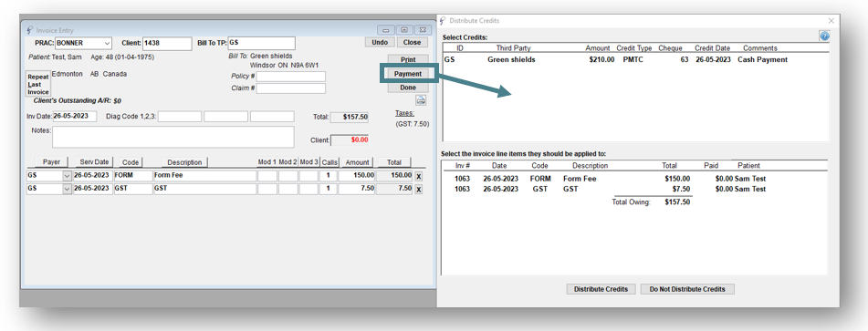Click Cash Payment comment text

coord(762,59)
